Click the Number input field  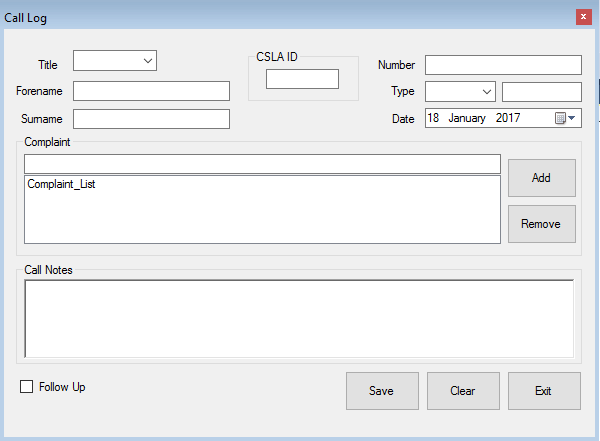tap(503, 65)
